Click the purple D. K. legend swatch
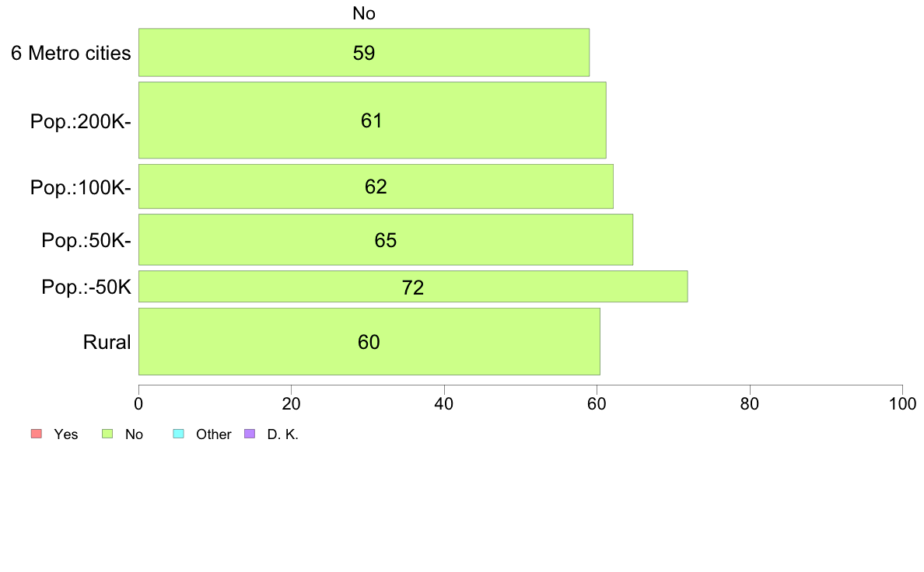This screenshot has height=572, width=924. [250, 434]
